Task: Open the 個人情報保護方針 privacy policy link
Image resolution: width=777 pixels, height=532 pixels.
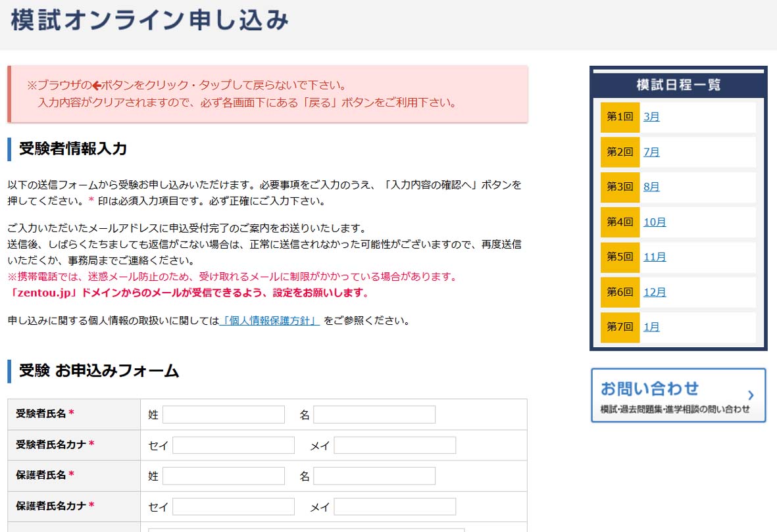Action: (270, 321)
